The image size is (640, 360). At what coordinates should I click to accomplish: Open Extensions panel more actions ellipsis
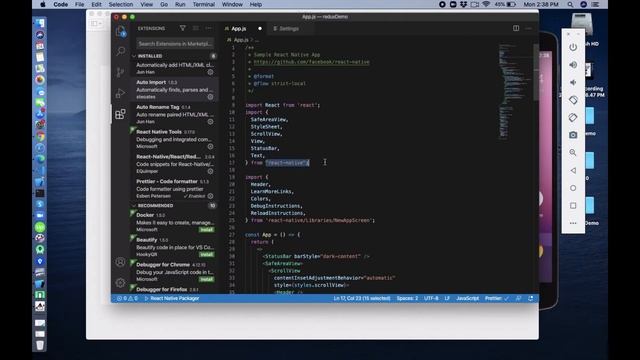pos(209,28)
